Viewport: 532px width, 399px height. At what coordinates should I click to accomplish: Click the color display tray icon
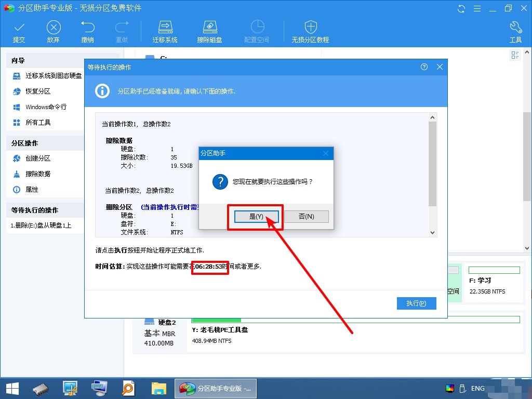pos(450,389)
